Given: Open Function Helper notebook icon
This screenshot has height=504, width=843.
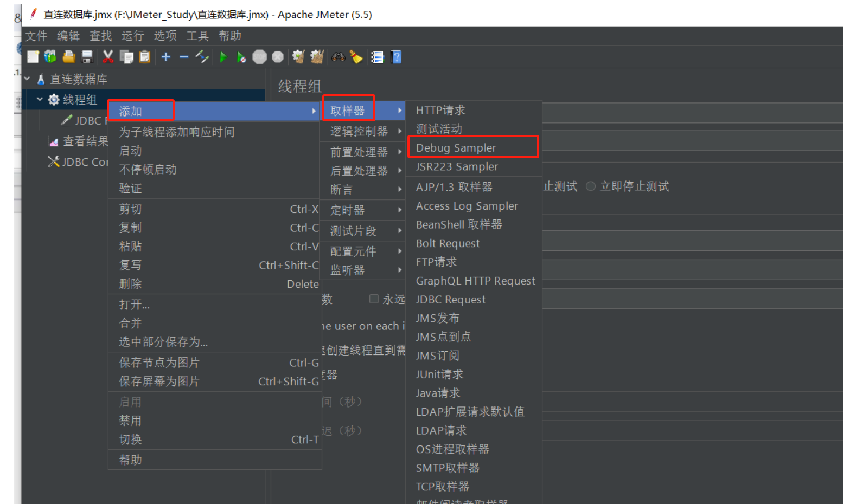Looking at the screenshot, I should click(x=377, y=57).
